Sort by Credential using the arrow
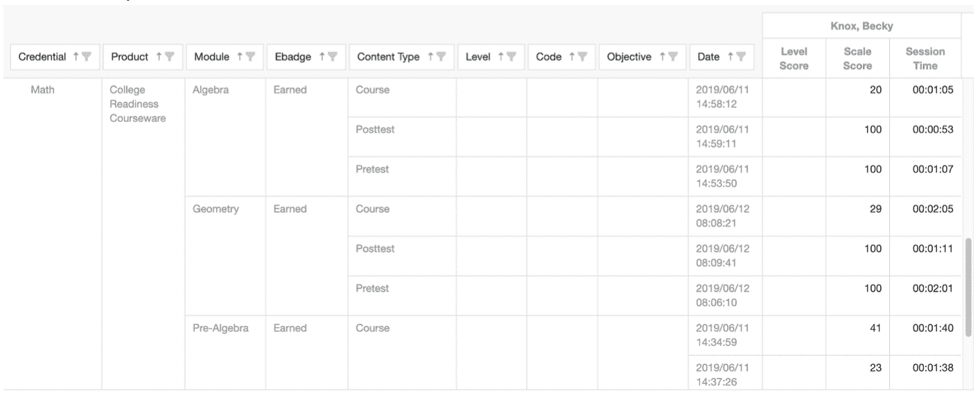 pos(79,57)
